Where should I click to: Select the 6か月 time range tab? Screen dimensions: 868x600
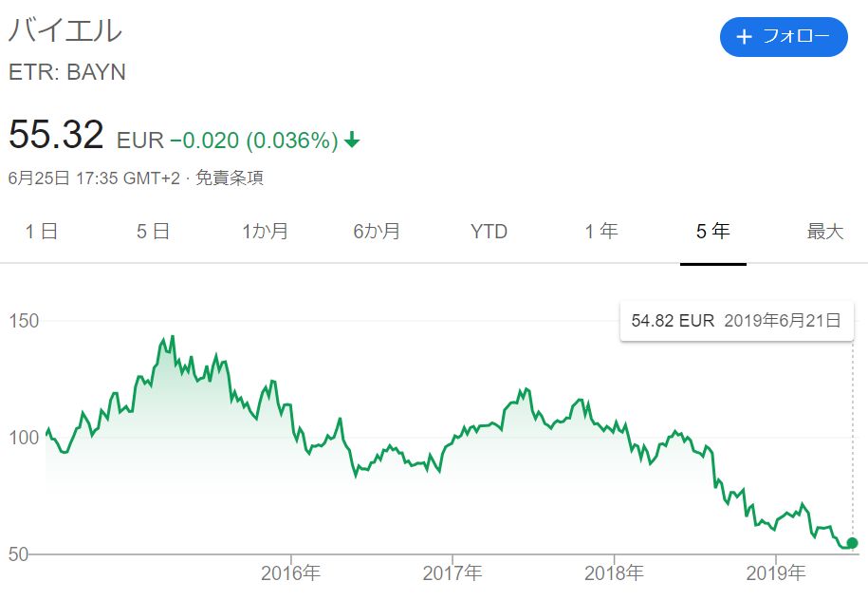(x=377, y=232)
